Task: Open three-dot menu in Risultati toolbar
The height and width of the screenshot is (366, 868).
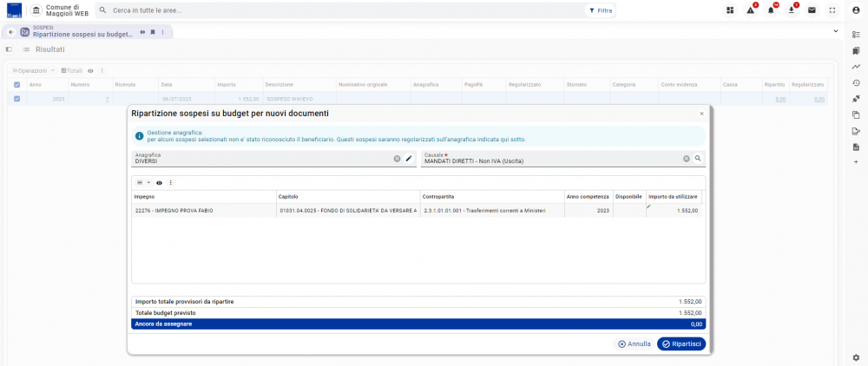Action: pyautogui.click(x=102, y=71)
